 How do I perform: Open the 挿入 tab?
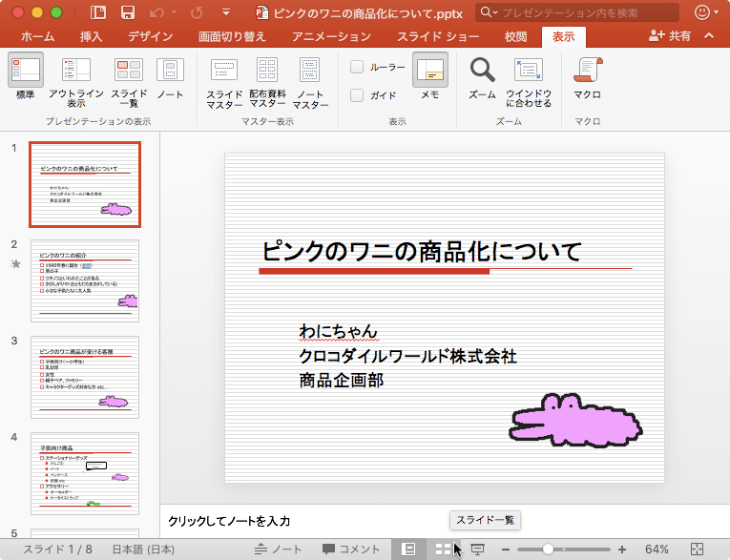[91, 36]
